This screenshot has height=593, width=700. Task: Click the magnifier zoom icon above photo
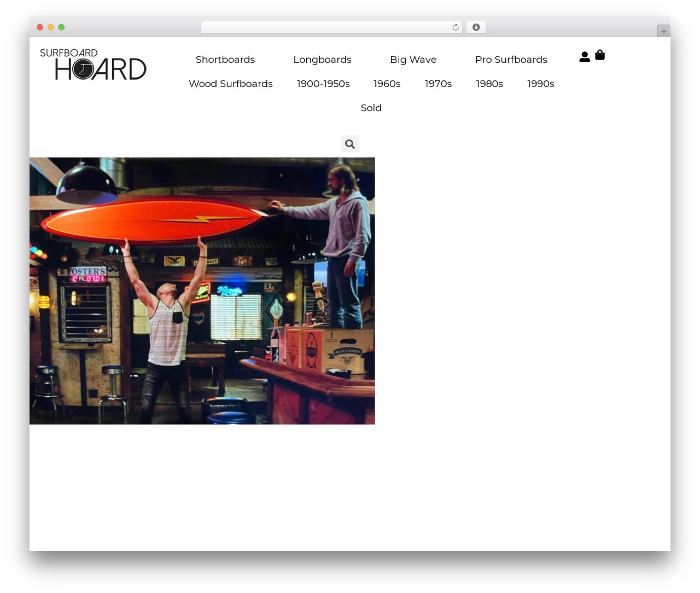[x=350, y=144]
